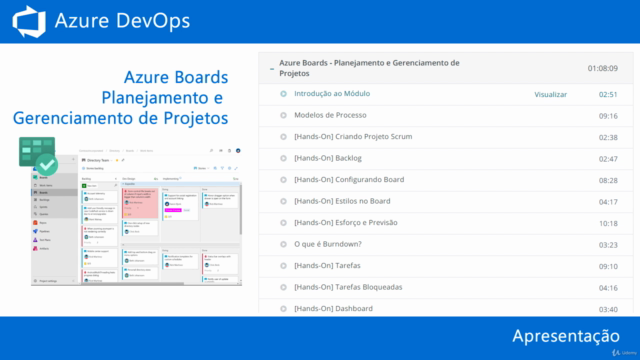Open [Hands-On] Configurando Board lesson
This screenshot has width=640, height=360.
(x=349, y=180)
